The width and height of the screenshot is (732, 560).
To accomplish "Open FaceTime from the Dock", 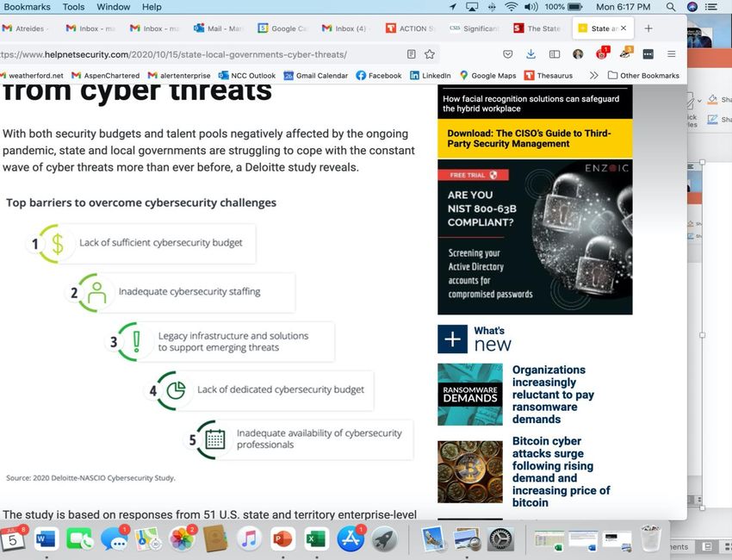I will tap(80, 538).
